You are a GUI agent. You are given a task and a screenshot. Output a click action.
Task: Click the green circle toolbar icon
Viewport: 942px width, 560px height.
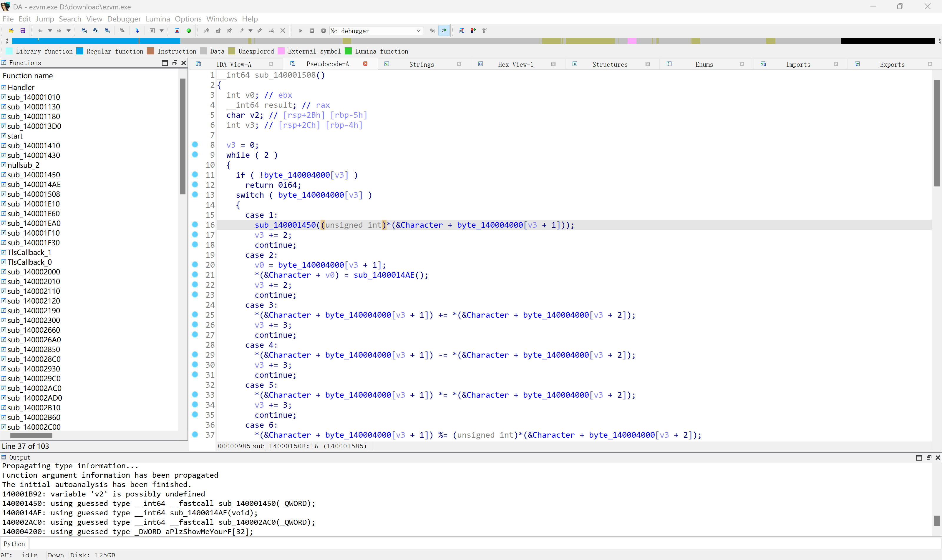(188, 31)
